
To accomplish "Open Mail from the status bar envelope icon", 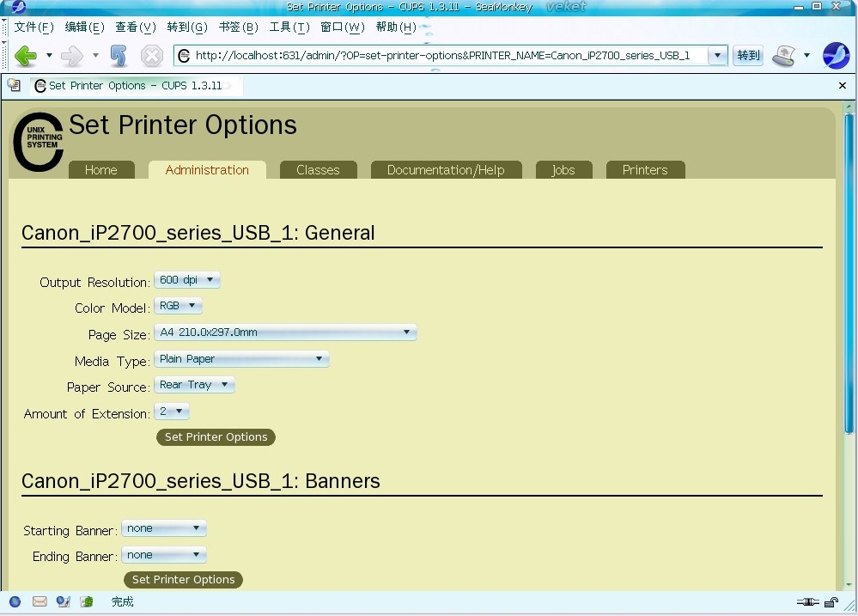I will coord(40,601).
